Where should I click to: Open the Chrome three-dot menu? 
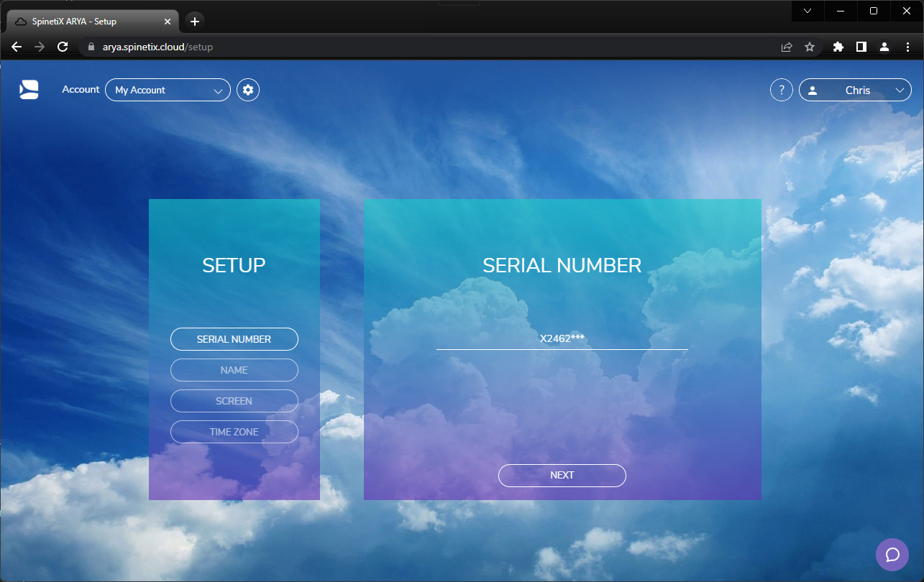pos(907,46)
